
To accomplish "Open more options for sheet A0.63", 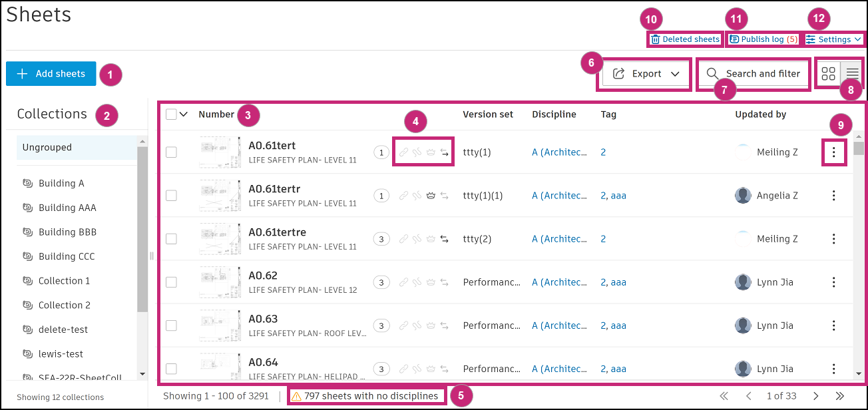I will pos(833,325).
